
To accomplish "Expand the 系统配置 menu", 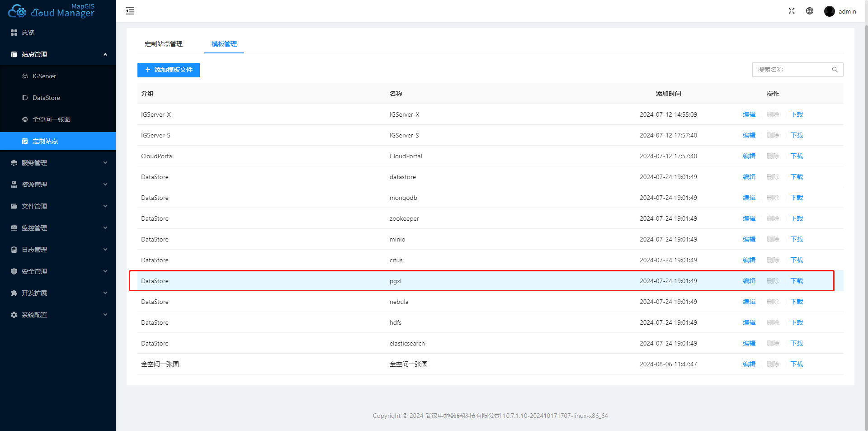I will (x=58, y=315).
